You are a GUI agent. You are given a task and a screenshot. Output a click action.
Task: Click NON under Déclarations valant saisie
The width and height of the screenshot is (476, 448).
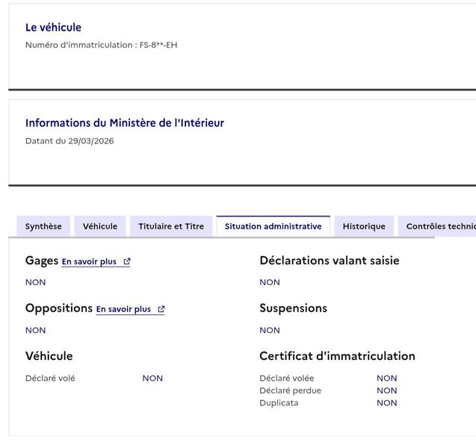coord(270,282)
